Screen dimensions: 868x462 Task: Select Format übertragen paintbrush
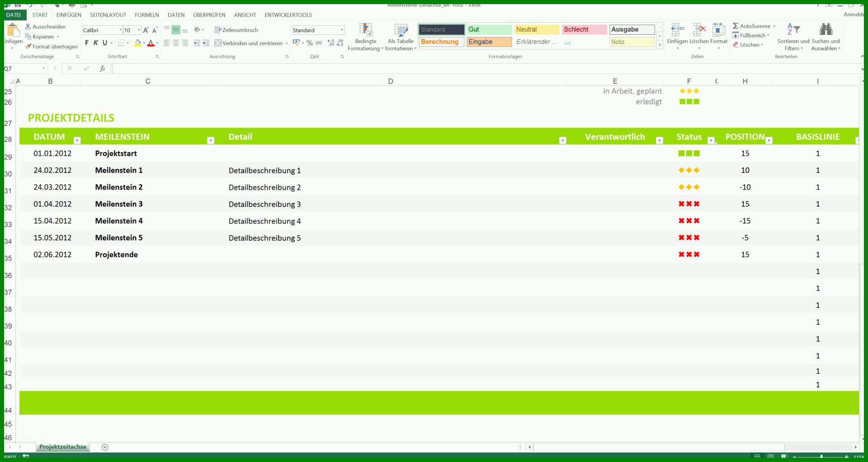tap(28, 47)
